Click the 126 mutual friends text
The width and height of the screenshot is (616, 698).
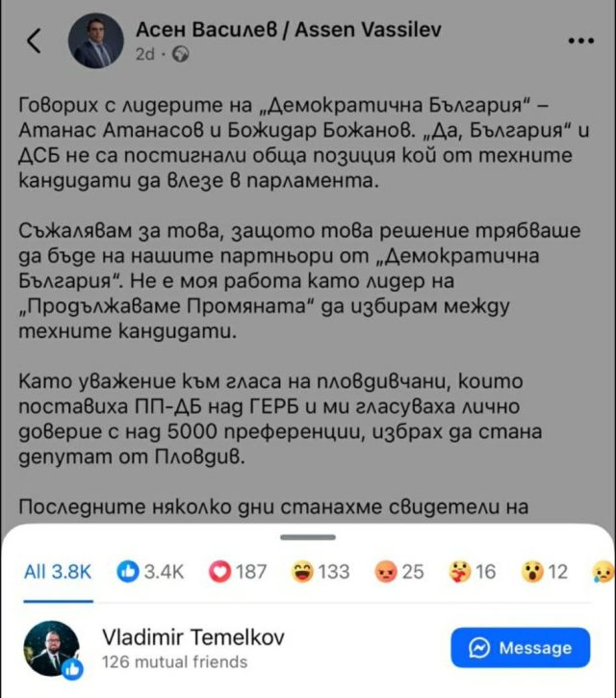[174, 662]
